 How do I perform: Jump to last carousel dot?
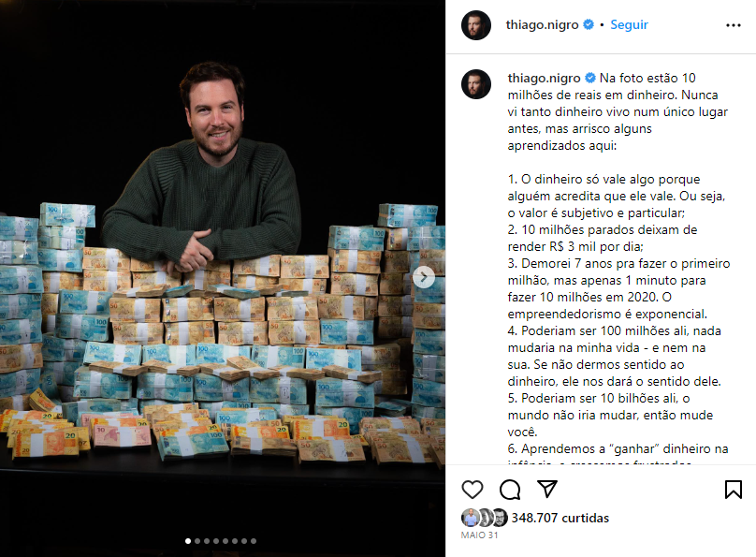(254, 541)
